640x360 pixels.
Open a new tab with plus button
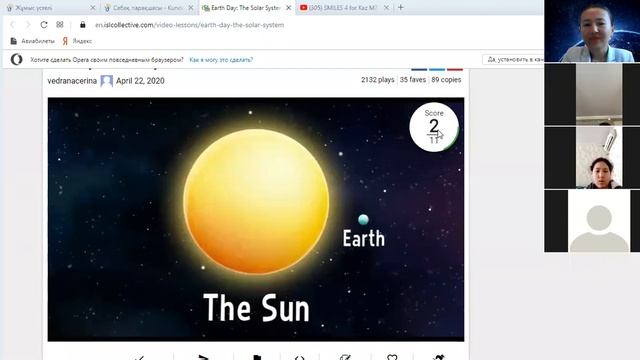(x=401, y=7)
